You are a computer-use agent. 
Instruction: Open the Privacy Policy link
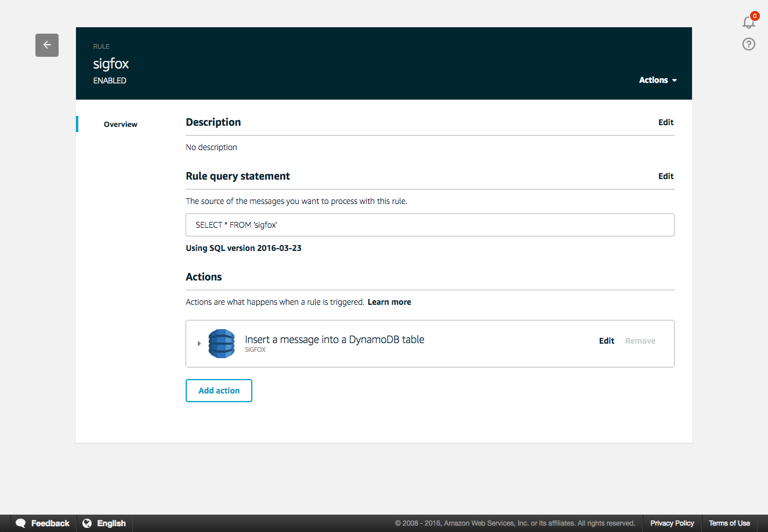pos(672,523)
